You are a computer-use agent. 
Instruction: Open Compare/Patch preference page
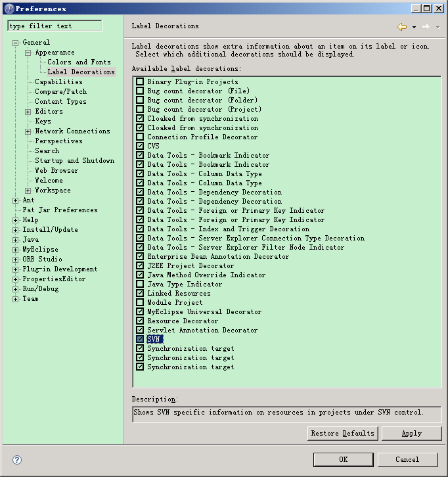coord(61,91)
